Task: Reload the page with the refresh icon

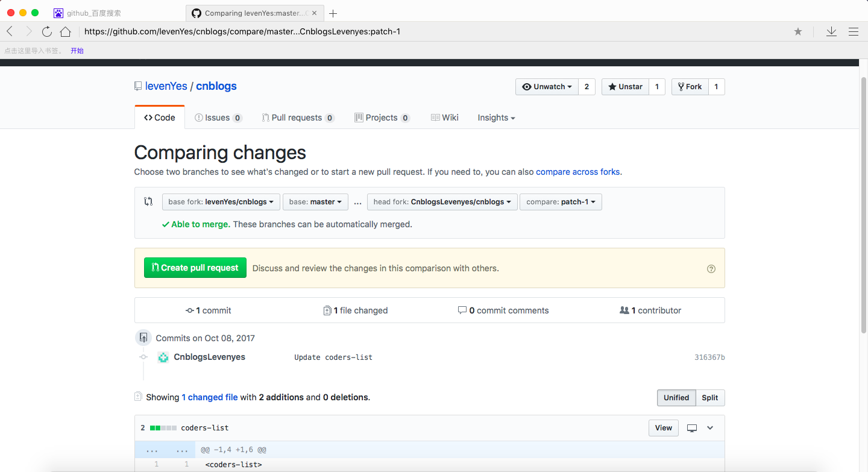Action: (46, 31)
